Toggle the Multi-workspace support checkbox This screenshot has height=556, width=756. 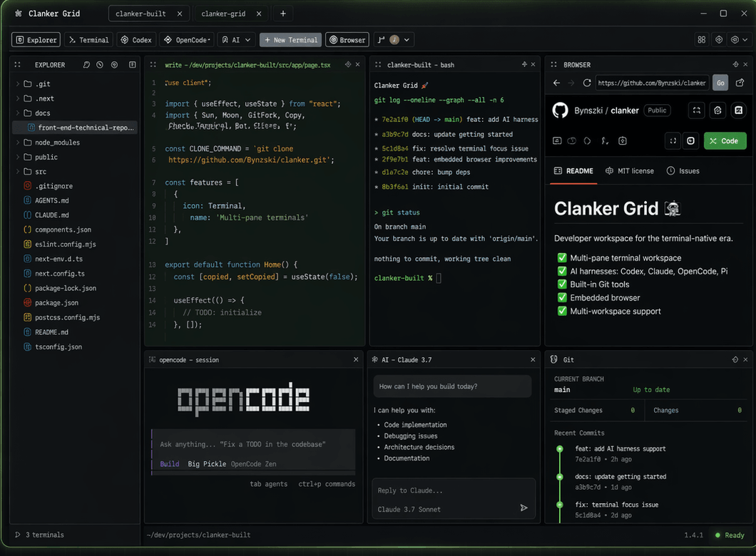pyautogui.click(x=562, y=312)
